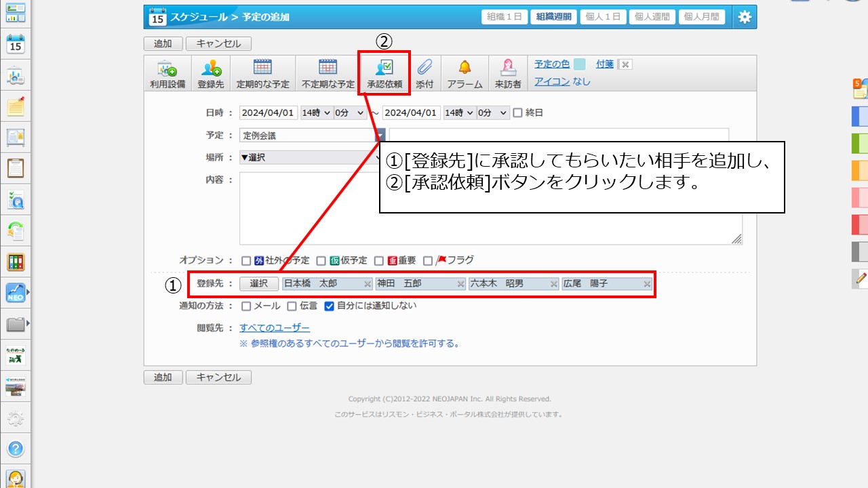Uncheck 自分には通知しない checkbox
The height and width of the screenshot is (488, 868).
(x=330, y=306)
